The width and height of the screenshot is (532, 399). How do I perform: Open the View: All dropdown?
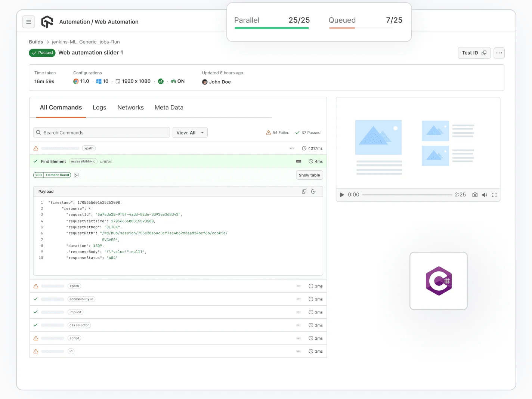(190, 133)
